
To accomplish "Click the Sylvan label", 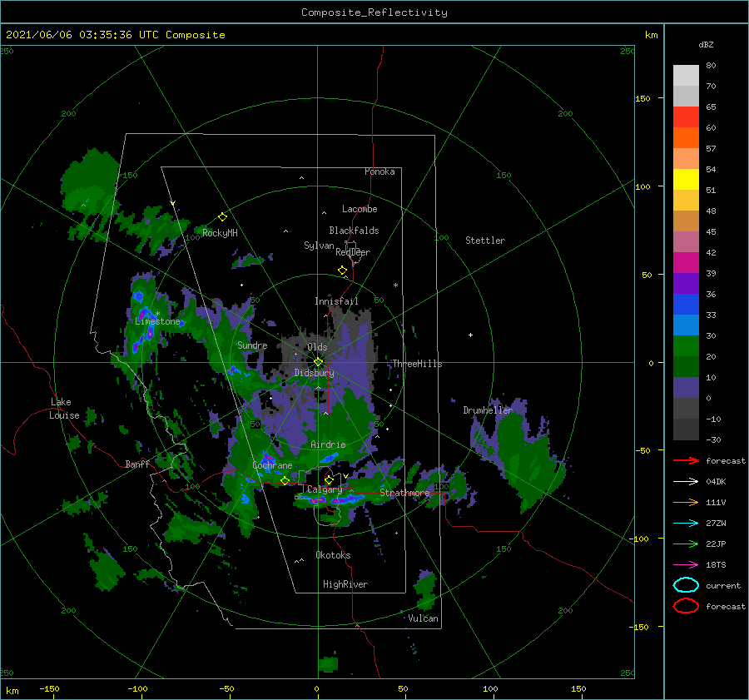I will pyautogui.click(x=319, y=246).
